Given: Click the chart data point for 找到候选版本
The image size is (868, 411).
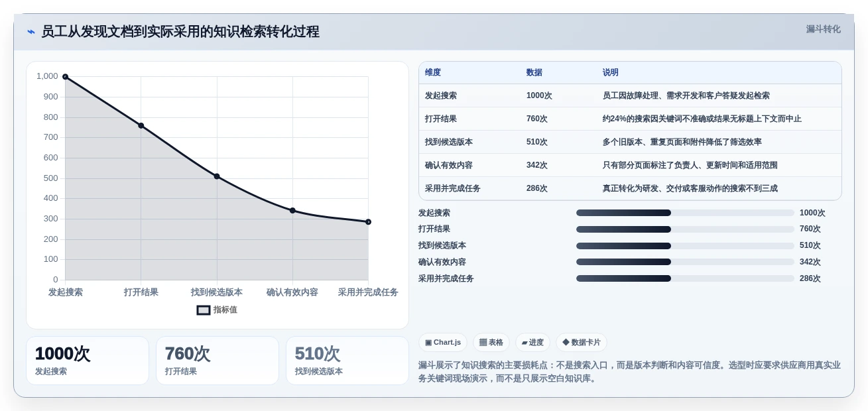Looking at the screenshot, I should click(x=217, y=176).
